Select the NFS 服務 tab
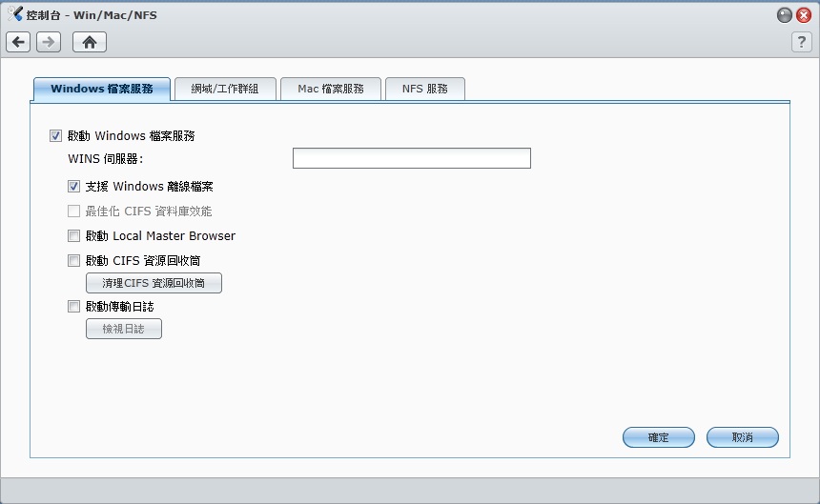 [424, 89]
